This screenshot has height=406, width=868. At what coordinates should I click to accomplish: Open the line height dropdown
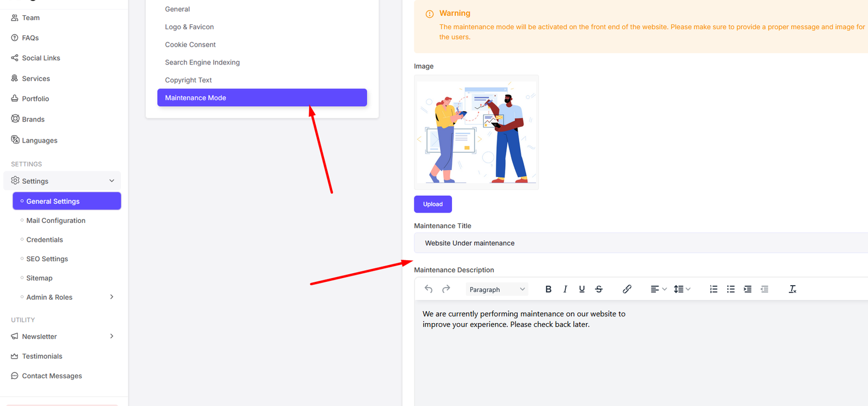(x=681, y=289)
